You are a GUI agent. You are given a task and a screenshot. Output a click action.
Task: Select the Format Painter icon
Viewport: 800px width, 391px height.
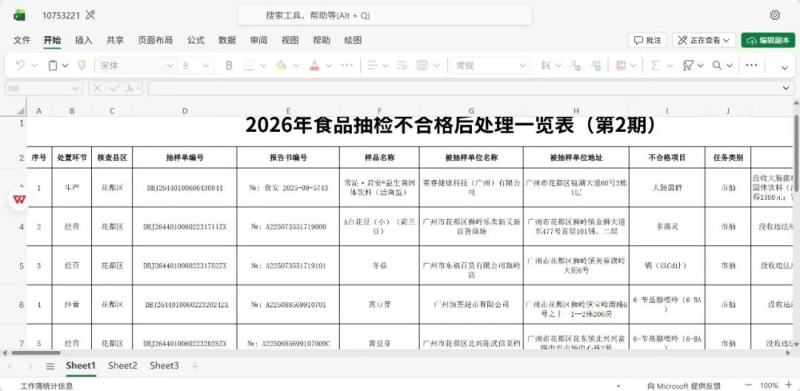coord(81,65)
